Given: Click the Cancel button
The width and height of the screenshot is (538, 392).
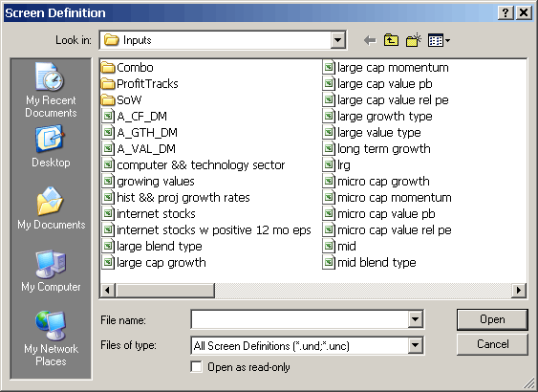Looking at the screenshot, I should pyautogui.click(x=492, y=344).
